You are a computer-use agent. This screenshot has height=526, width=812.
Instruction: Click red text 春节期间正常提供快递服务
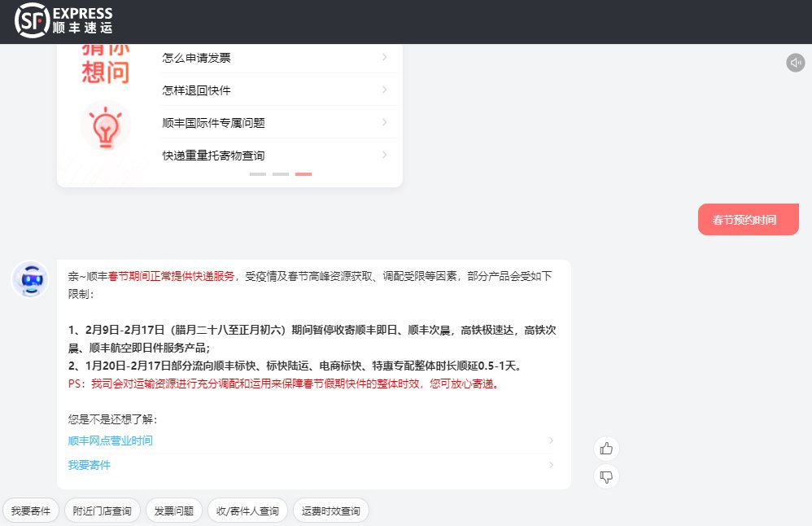click(172, 276)
